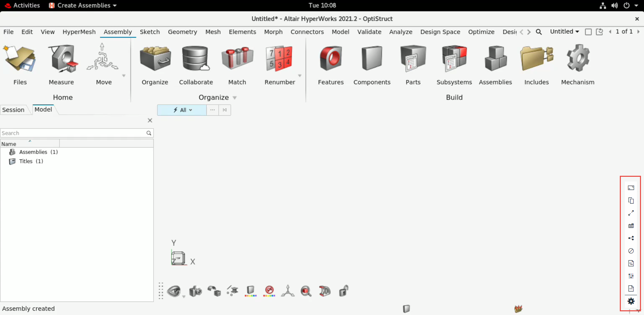Open the Features tool
The height and width of the screenshot is (315, 644).
tap(331, 59)
